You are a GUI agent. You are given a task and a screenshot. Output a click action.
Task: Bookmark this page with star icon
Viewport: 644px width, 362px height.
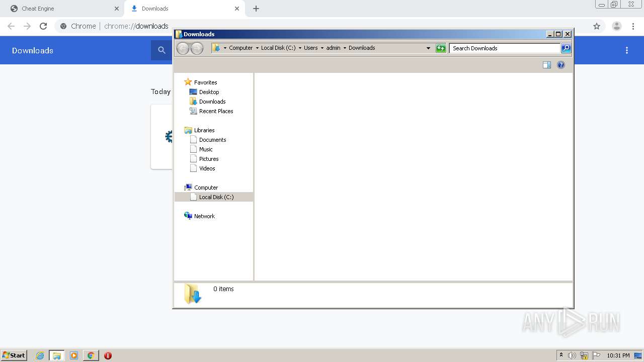click(597, 26)
